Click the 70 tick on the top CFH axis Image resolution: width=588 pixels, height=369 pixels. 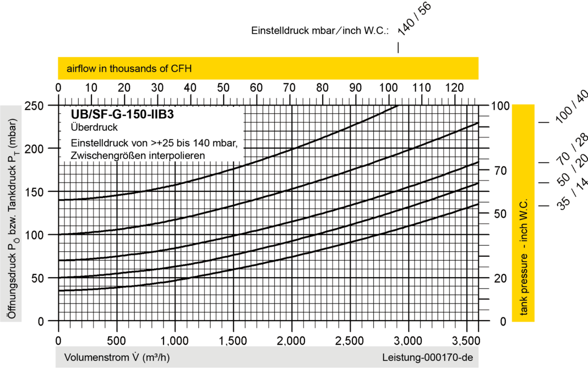pos(289,87)
